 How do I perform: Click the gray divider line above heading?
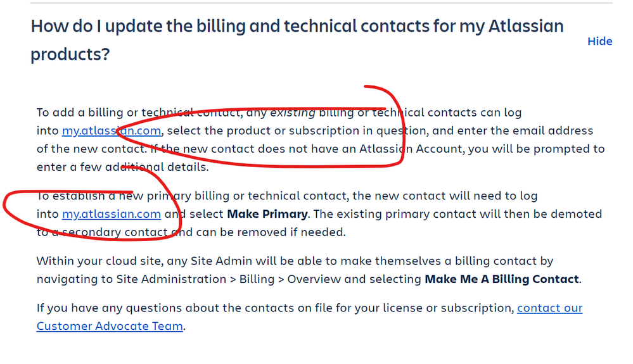[321, 3]
